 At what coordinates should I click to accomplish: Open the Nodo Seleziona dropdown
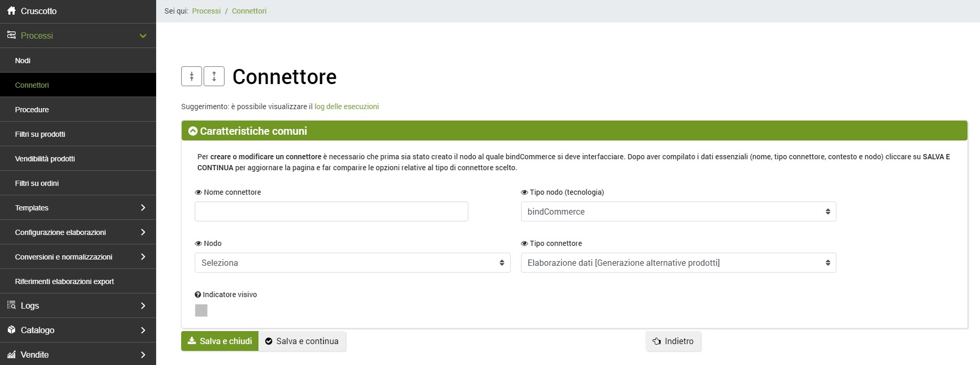(x=352, y=263)
